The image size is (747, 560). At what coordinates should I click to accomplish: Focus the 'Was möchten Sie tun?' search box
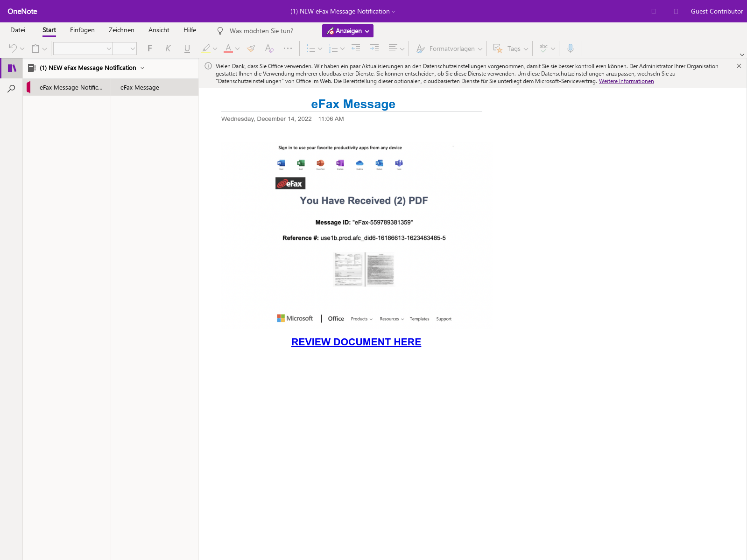point(261,31)
